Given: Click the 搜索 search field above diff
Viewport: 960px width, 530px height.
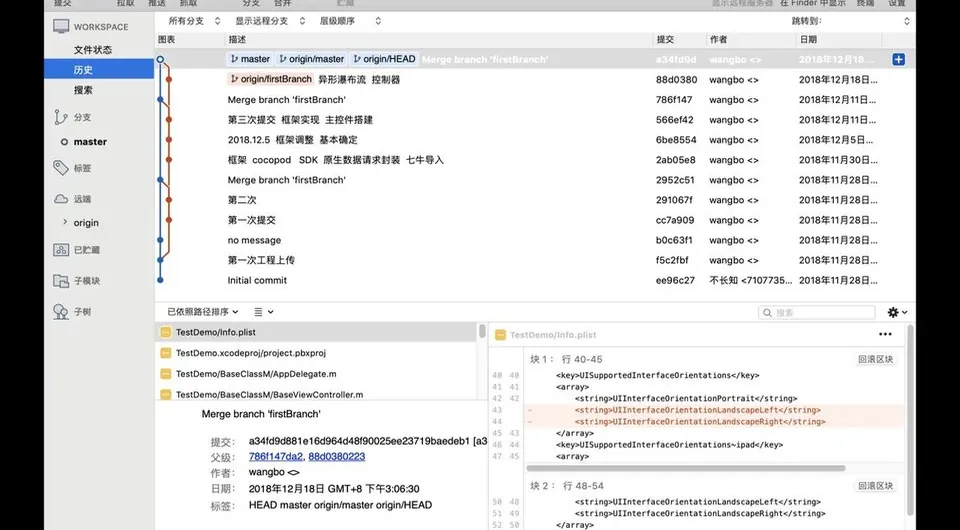Looking at the screenshot, I should (x=817, y=313).
